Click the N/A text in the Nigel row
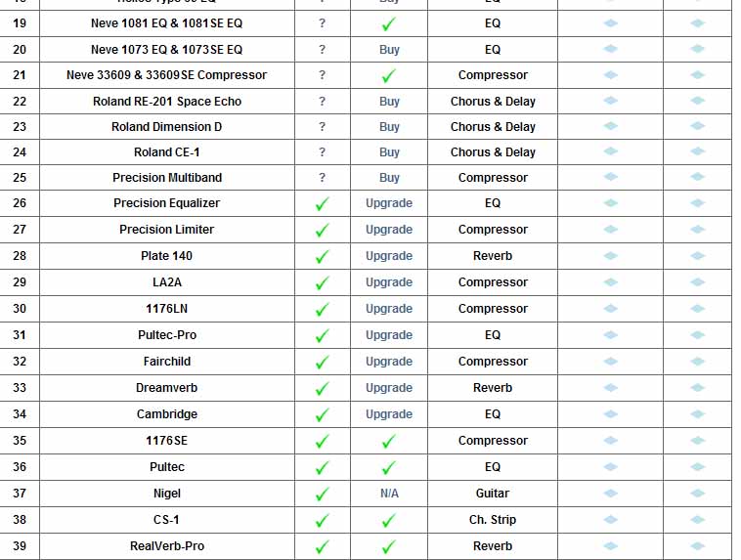This screenshot has height=560, width=741. pos(389,494)
